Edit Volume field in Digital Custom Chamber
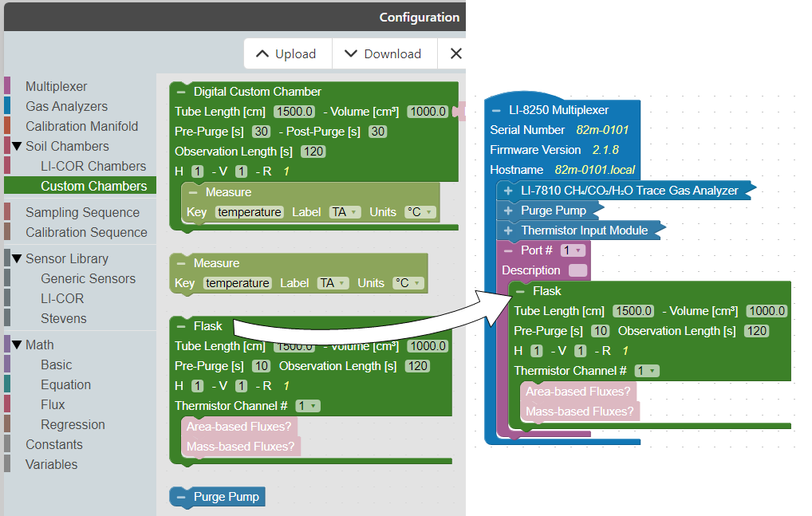 (x=428, y=112)
